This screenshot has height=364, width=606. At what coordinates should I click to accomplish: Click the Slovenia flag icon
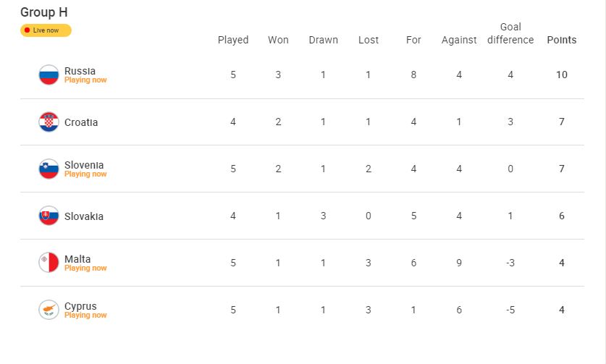49,169
